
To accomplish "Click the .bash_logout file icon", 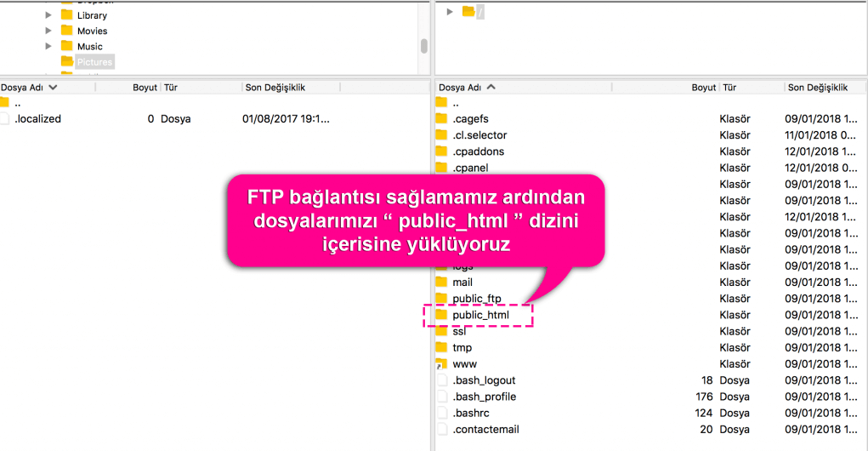I will (x=442, y=380).
